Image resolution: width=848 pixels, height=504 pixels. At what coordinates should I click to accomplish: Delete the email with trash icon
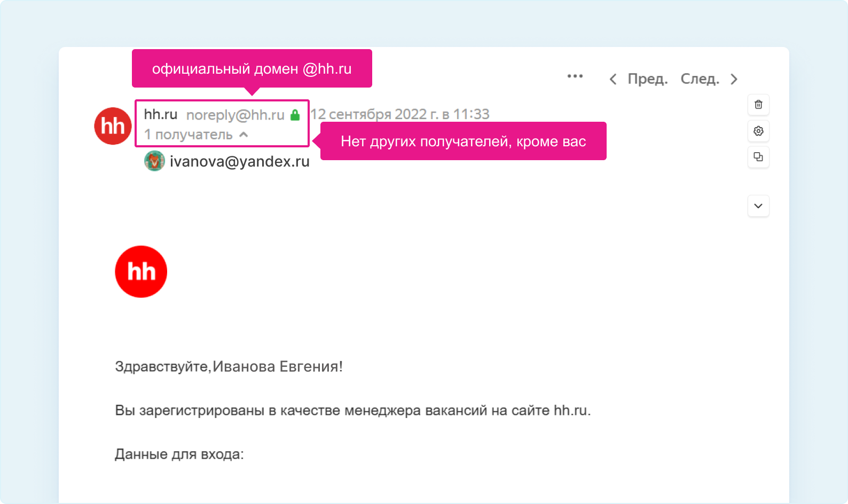point(758,105)
